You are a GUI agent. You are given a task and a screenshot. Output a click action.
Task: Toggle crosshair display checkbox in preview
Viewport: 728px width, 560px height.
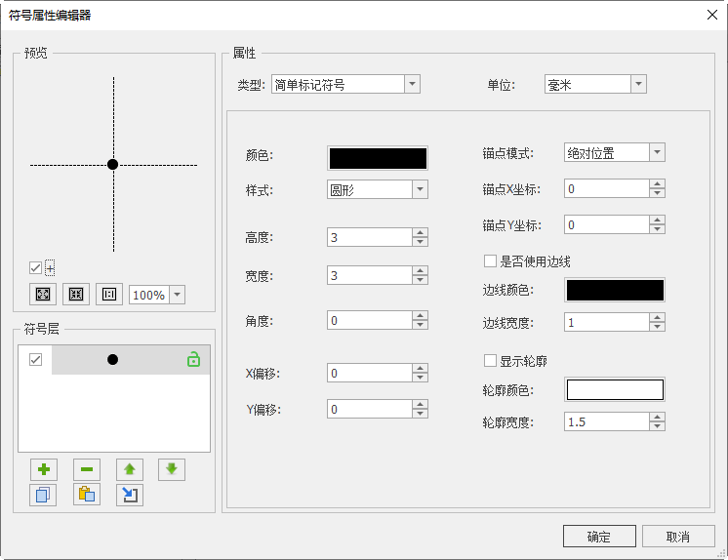click(x=36, y=267)
